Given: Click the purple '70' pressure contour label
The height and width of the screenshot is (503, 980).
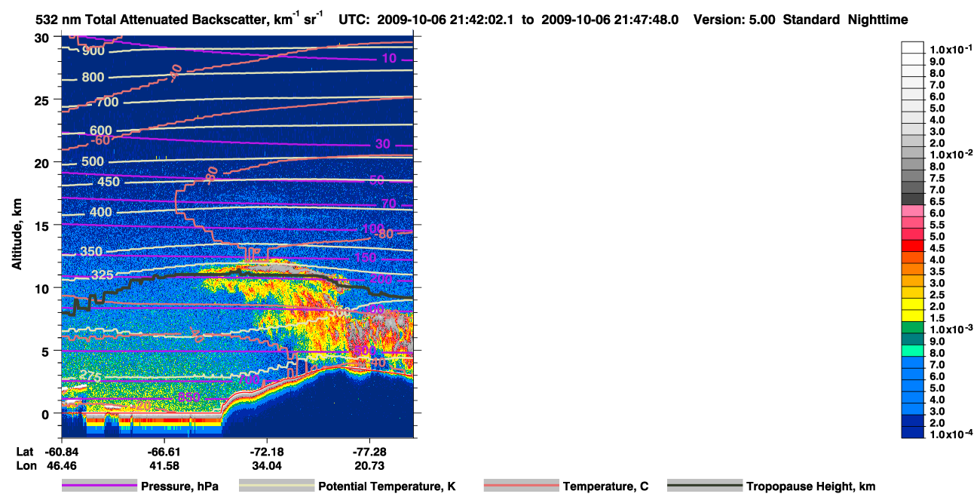Looking at the screenshot, I should [x=389, y=204].
